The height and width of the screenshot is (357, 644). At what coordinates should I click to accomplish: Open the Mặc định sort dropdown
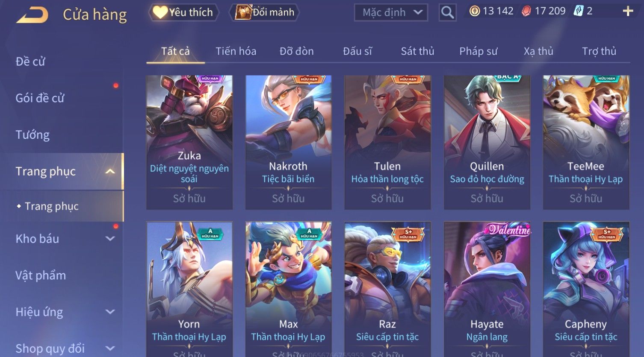click(391, 12)
